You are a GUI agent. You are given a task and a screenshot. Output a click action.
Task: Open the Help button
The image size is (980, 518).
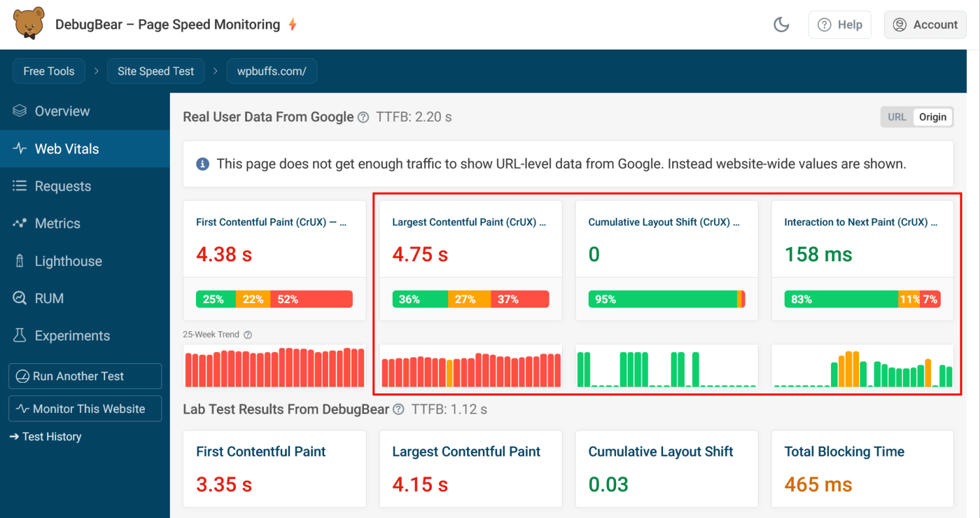point(840,25)
